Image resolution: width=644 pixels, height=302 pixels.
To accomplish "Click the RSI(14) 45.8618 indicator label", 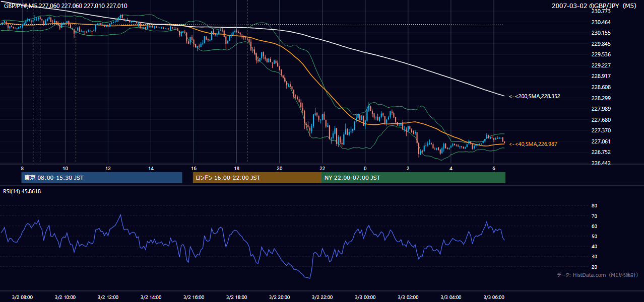I will click(22, 191).
